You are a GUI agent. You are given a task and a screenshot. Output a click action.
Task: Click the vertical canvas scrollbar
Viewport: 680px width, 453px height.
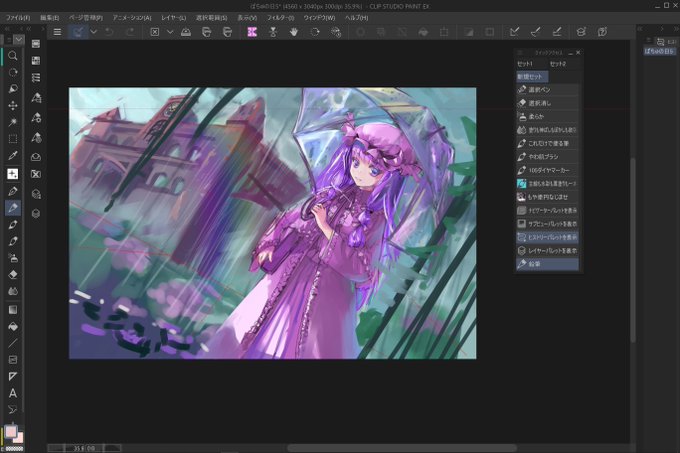pyautogui.click(x=633, y=250)
